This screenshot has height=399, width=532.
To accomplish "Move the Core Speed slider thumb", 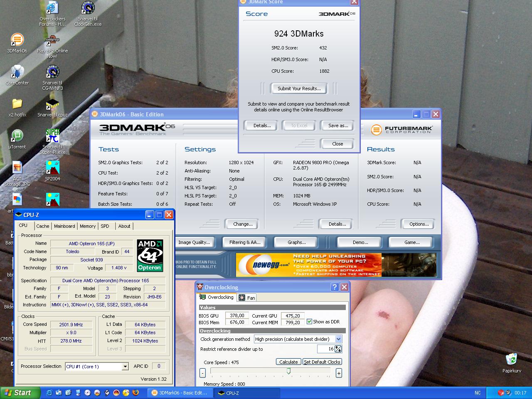I will 288,371.
